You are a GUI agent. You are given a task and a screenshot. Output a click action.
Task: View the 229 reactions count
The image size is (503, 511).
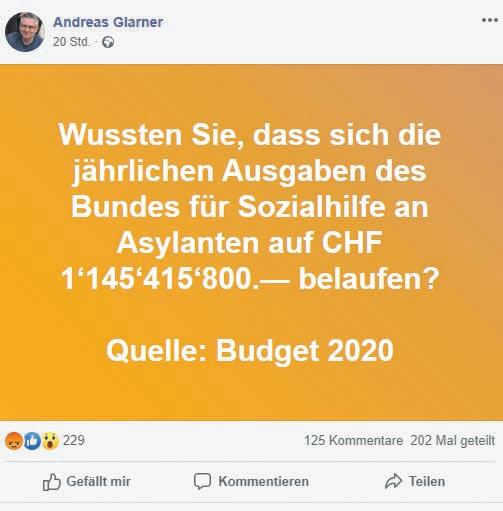coord(74,440)
